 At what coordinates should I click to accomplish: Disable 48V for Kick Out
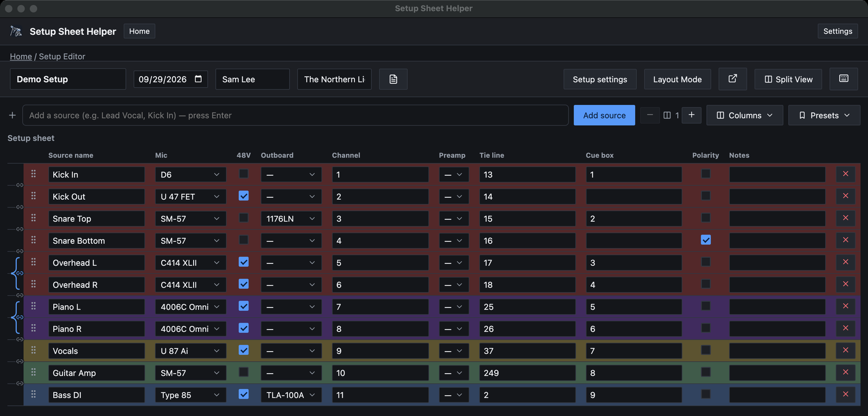[244, 196]
